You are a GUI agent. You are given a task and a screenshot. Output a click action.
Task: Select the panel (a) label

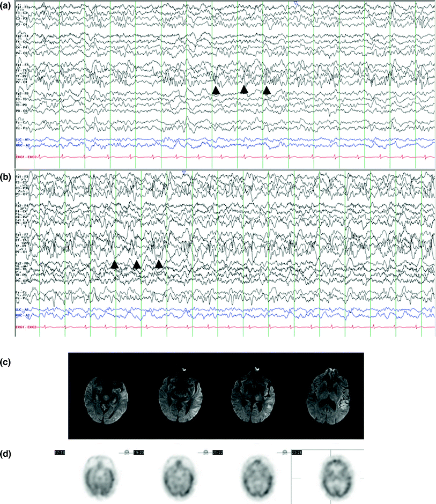coord(6,5)
